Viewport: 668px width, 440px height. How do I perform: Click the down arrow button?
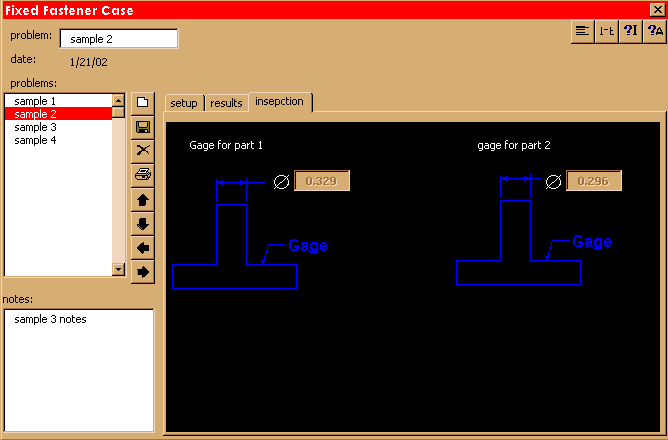pos(143,223)
